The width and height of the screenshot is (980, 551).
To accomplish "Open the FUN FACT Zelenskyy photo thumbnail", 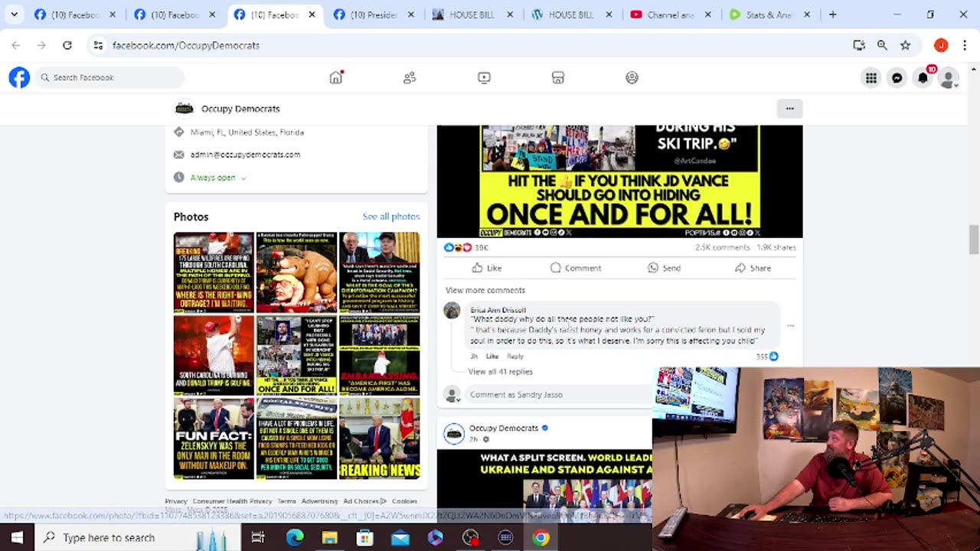I will pos(214,439).
